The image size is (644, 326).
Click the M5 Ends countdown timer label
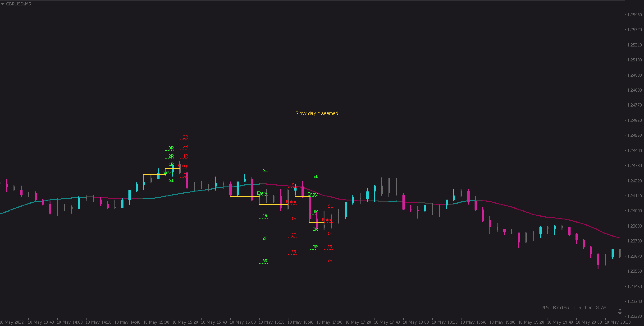pyautogui.click(x=574, y=307)
